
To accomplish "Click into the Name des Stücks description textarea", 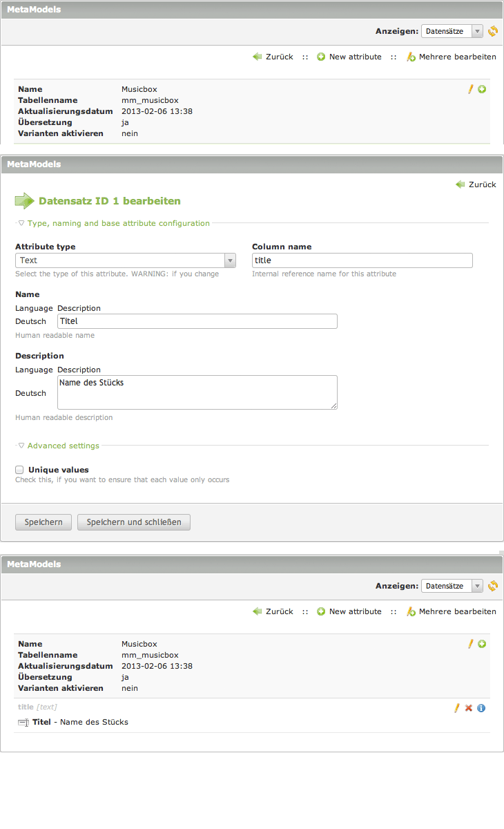I will click(x=197, y=392).
